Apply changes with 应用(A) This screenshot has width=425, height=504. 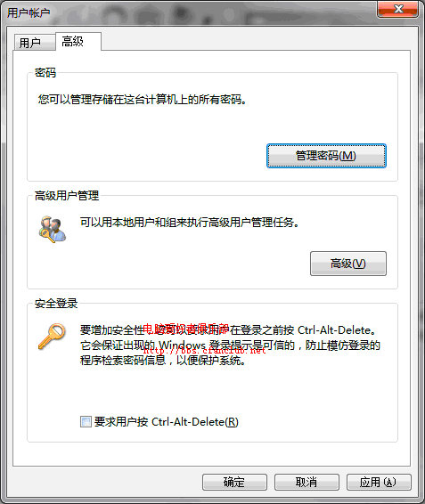click(x=379, y=482)
